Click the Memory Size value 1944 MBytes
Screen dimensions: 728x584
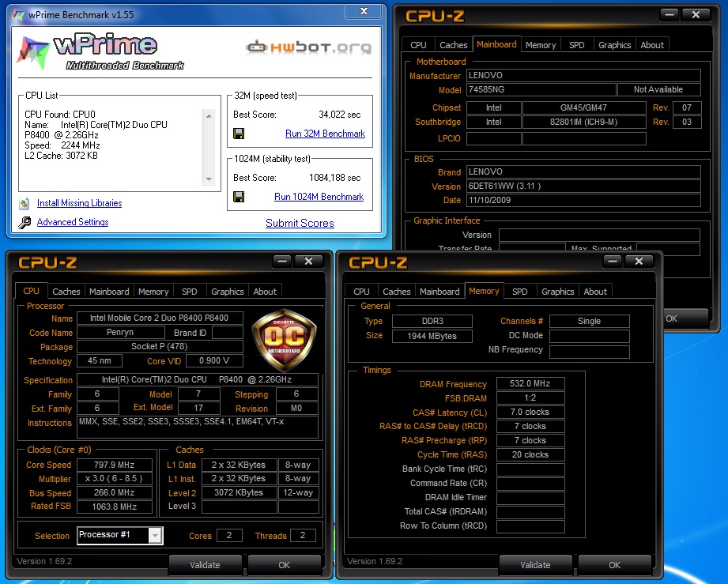432,336
